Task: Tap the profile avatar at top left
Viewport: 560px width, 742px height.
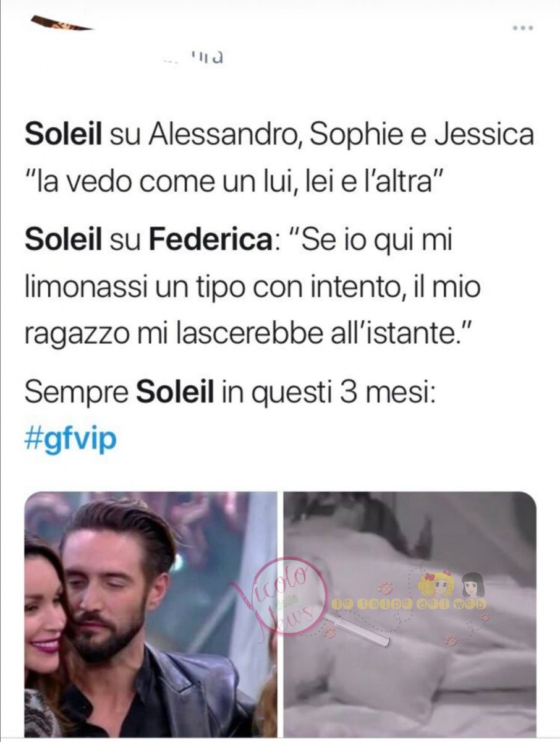Action: coord(61,23)
